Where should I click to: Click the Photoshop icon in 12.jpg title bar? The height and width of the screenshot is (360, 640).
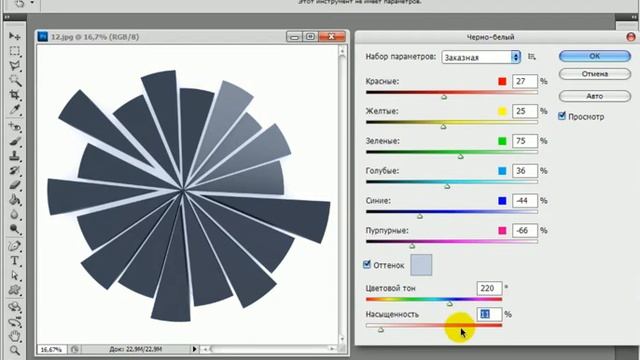[x=42, y=37]
